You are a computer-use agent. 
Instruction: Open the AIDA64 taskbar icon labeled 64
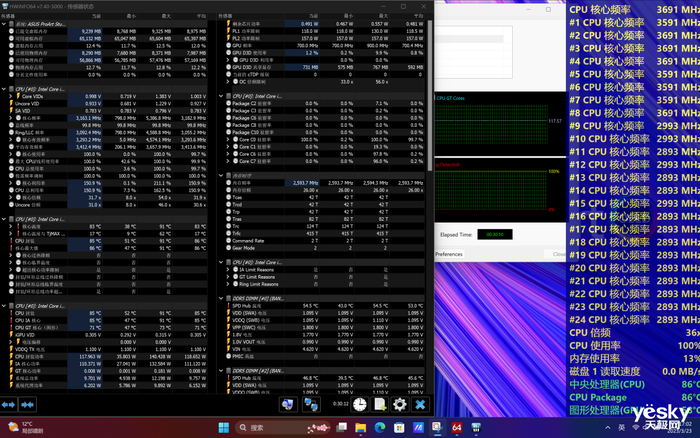[x=457, y=428]
